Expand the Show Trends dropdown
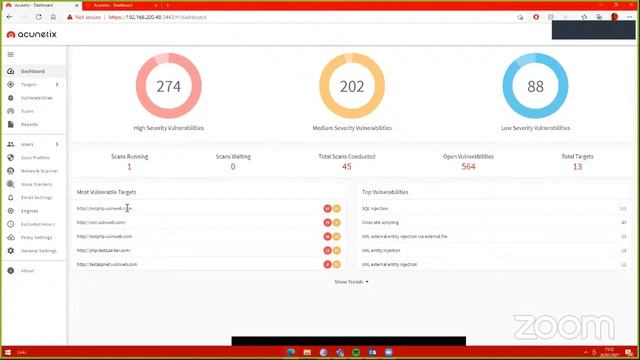 click(x=351, y=282)
